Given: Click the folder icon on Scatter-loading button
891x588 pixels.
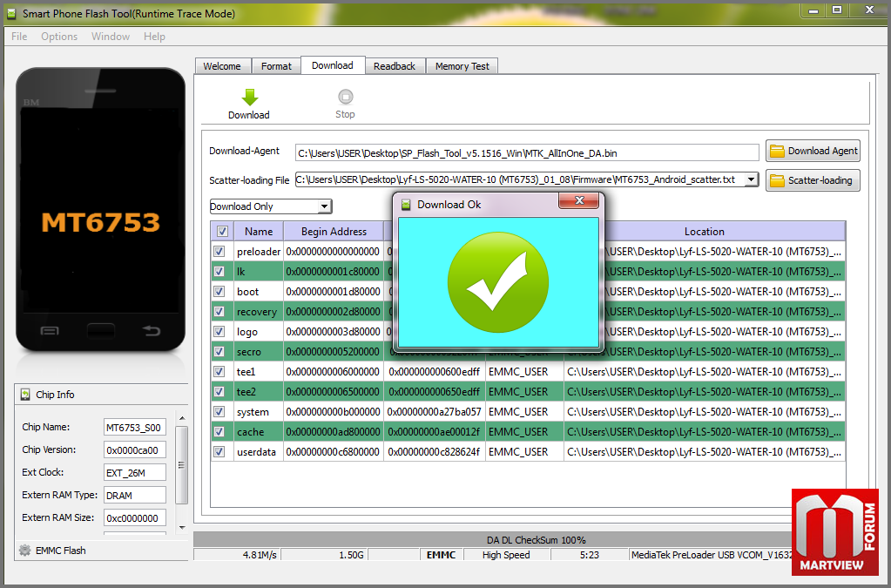Looking at the screenshot, I should 777,180.
